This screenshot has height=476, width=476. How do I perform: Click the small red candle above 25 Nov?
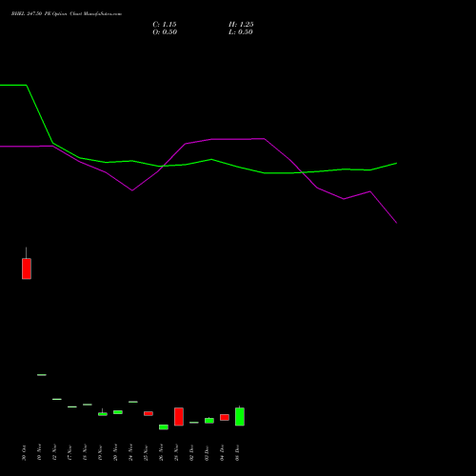coord(149,413)
